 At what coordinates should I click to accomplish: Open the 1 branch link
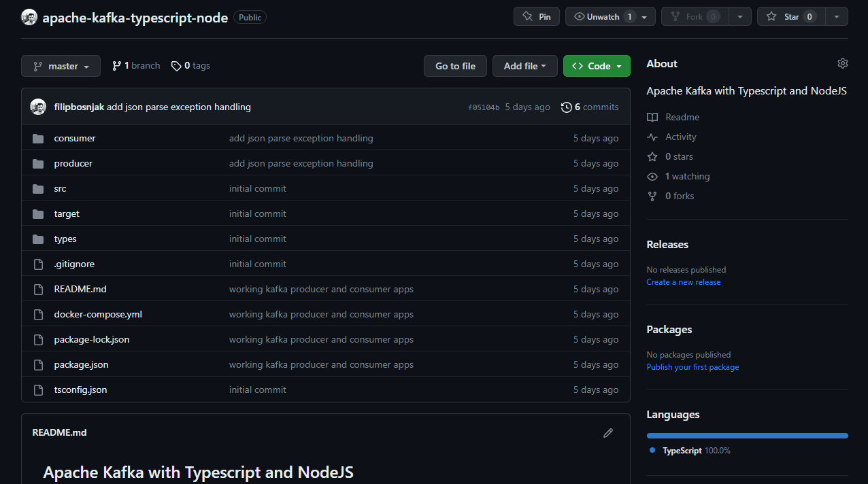pyautogui.click(x=136, y=66)
